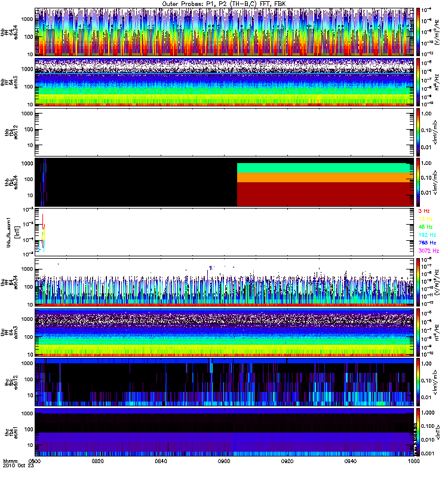
Task: Click the 'thb fff 64 edc34' y-axis title
Action: click(9, 32)
